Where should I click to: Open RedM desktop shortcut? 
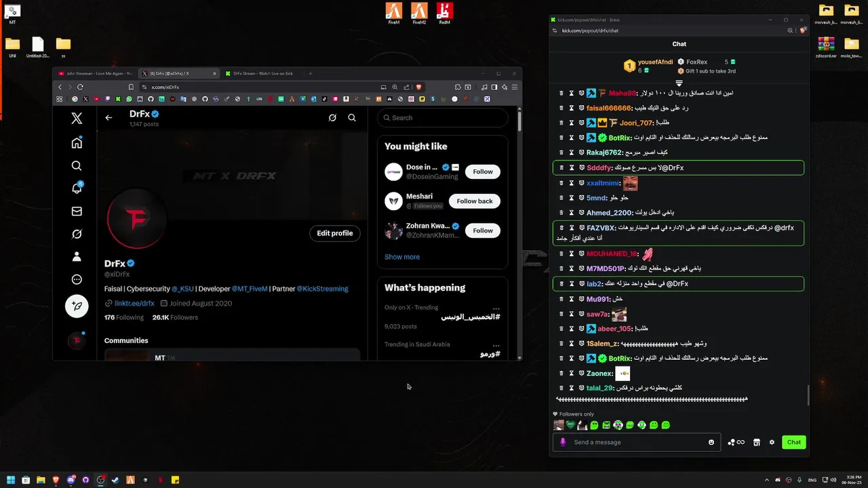coord(445,13)
